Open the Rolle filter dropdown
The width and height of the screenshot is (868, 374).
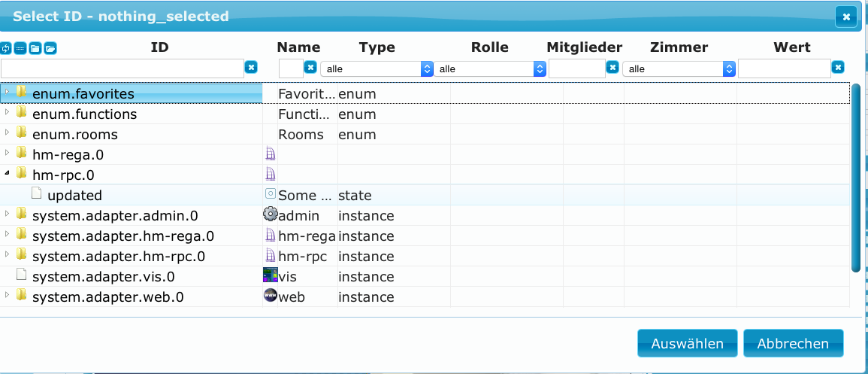pos(490,68)
